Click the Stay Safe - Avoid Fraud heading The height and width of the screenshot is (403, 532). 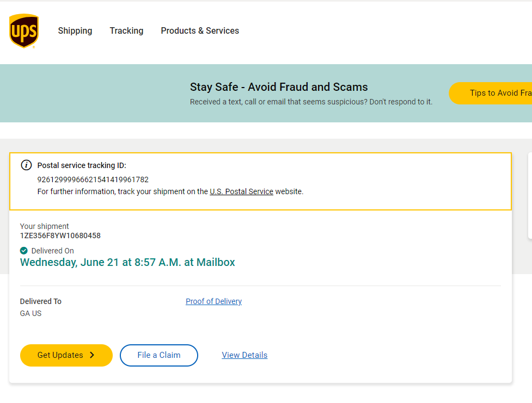pos(279,87)
